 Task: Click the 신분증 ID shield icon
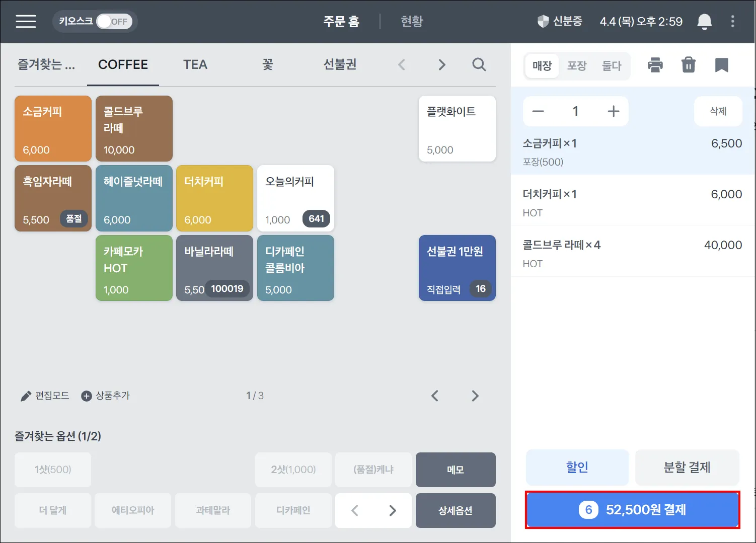tap(543, 21)
